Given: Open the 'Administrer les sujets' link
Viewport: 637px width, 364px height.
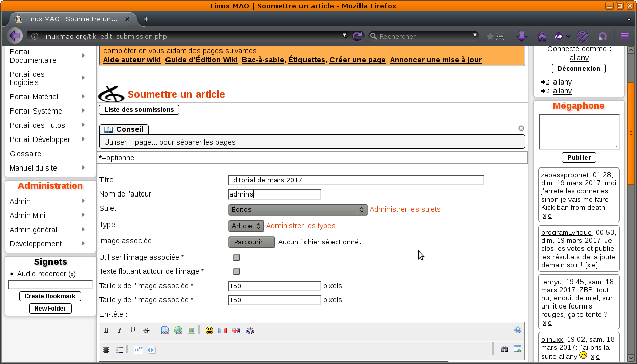Looking at the screenshot, I should point(405,209).
